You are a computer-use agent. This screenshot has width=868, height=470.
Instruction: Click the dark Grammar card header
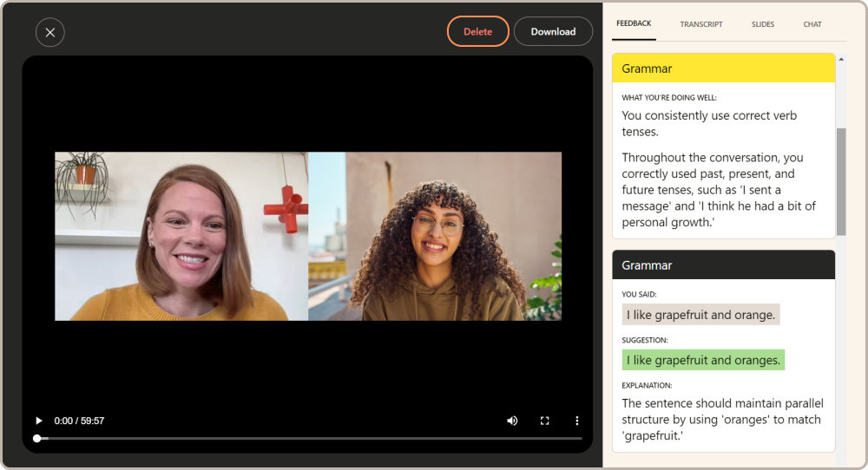(723, 265)
